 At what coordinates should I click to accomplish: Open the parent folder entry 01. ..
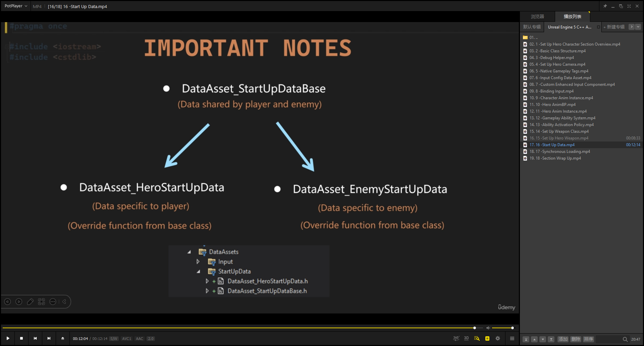[582, 38]
